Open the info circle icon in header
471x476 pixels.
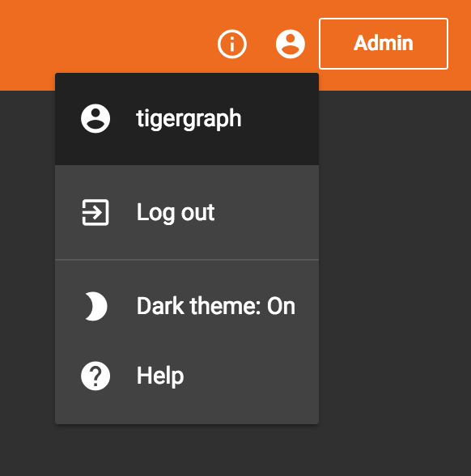coord(231,44)
